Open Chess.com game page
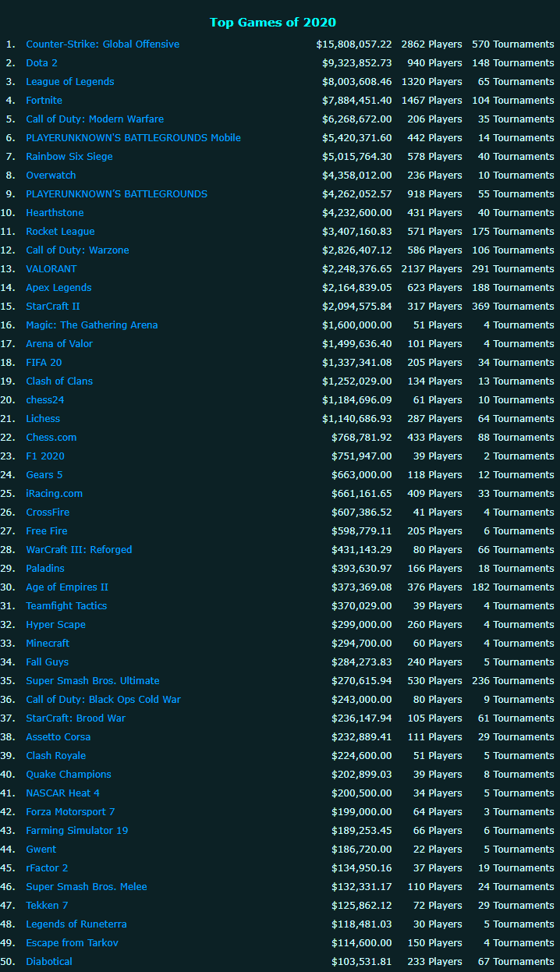 tap(51, 438)
